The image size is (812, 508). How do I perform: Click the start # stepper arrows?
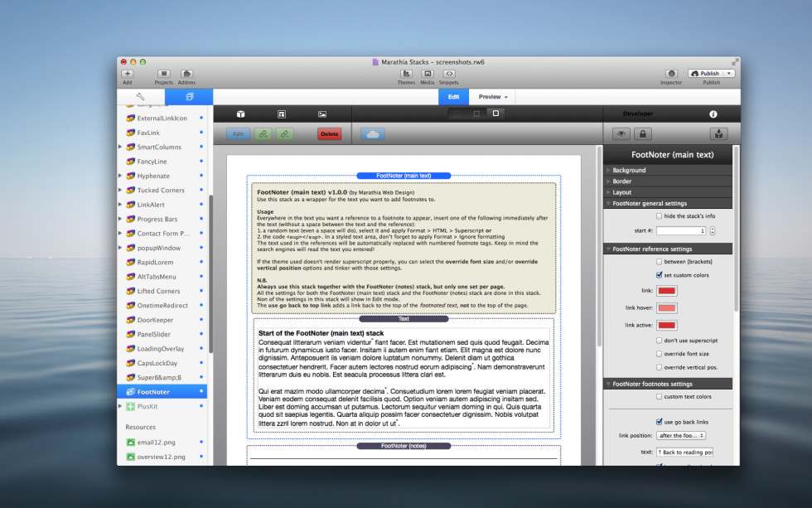coord(713,231)
